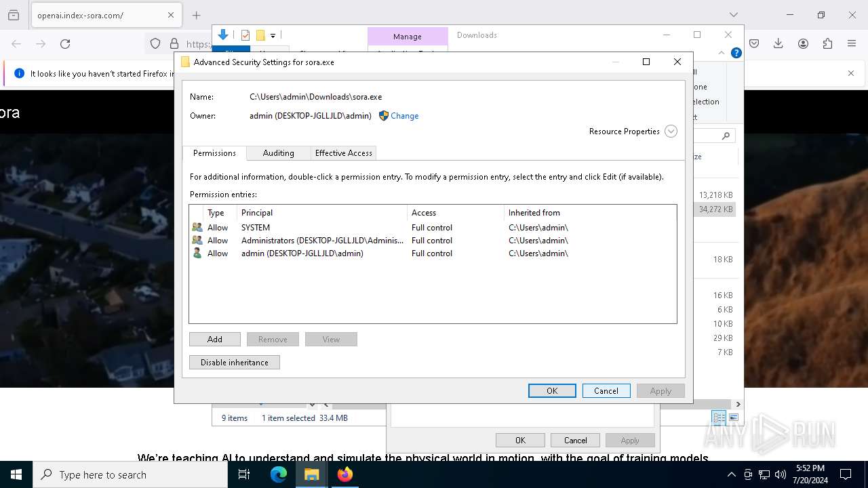The height and width of the screenshot is (488, 868).
Task: Switch Explorer to large icons view
Action: click(x=734, y=418)
